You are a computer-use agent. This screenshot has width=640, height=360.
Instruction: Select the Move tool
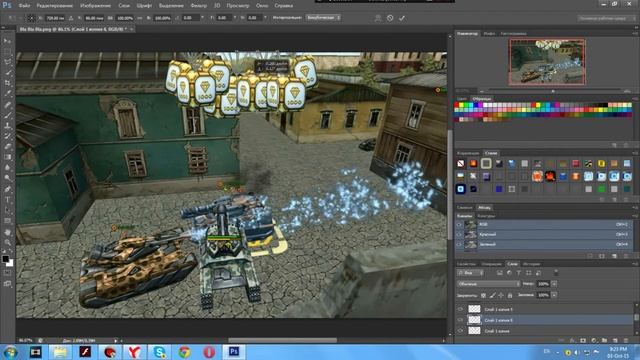tap(7, 41)
